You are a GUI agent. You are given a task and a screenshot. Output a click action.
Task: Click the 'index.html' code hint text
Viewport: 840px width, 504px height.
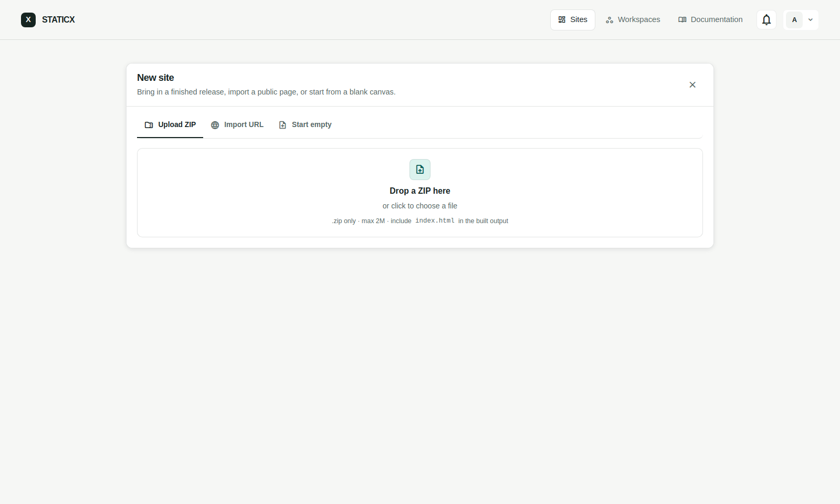click(435, 221)
